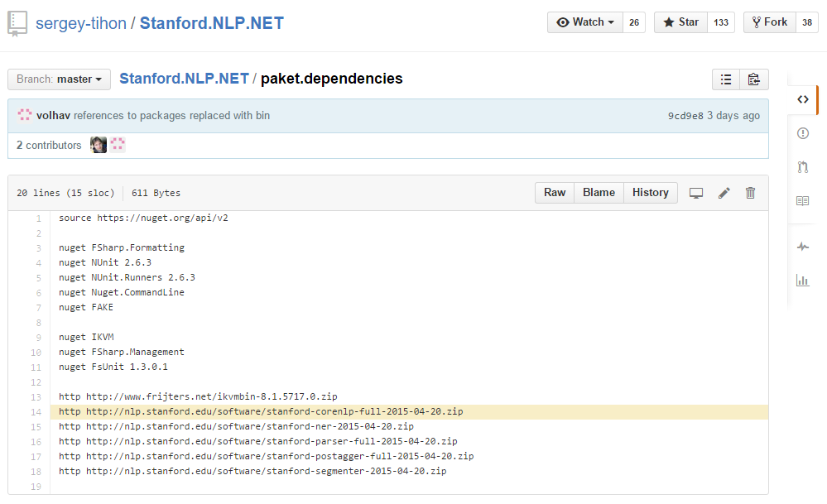Viewport: 827px width, 504px height.
Task: Open sergey-tihon user profile link
Action: coord(81,23)
